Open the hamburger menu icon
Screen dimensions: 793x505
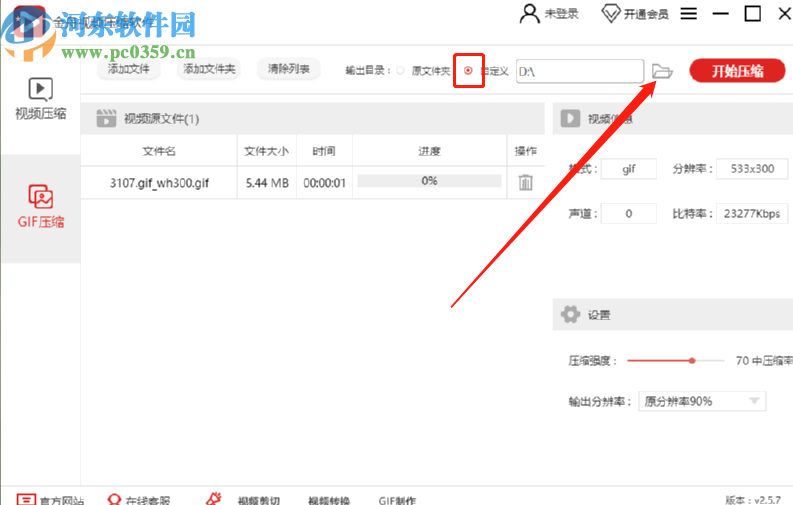688,14
